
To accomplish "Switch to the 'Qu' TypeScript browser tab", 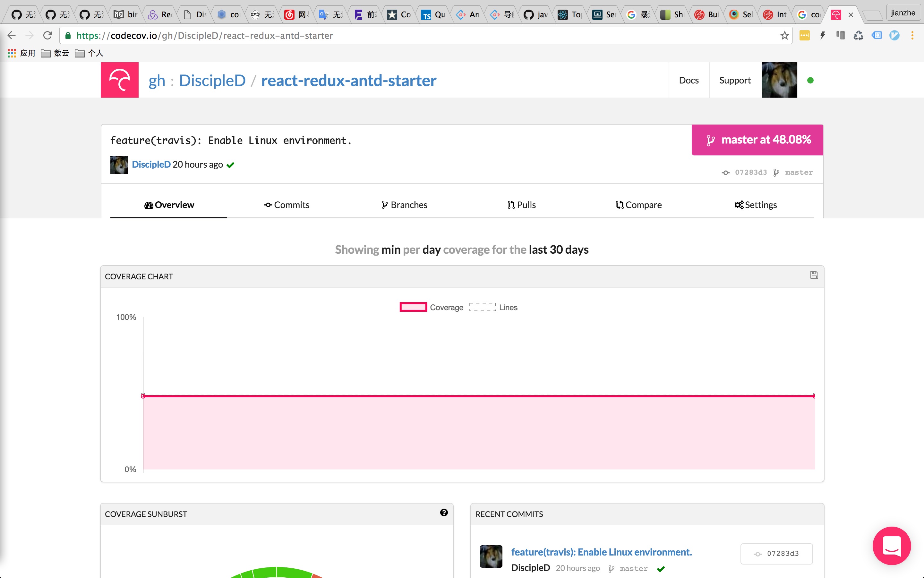I will (433, 14).
